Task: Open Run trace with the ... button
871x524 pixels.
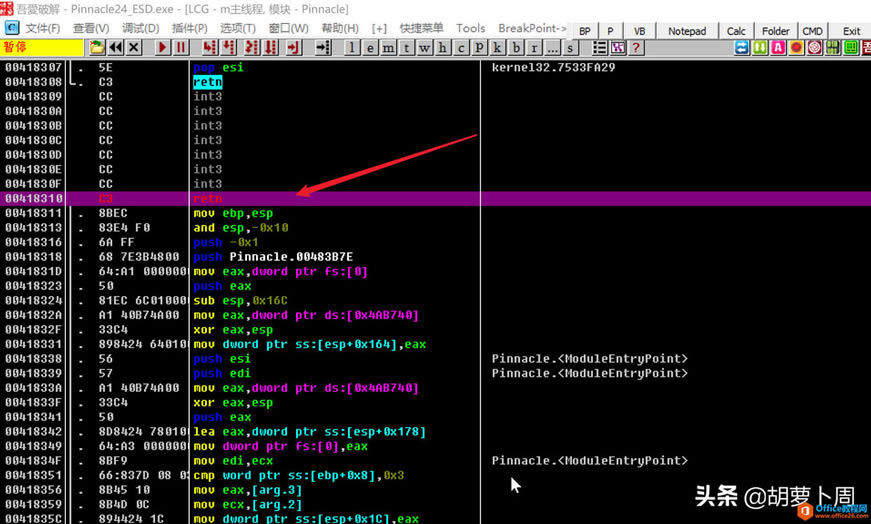Action: [x=552, y=48]
